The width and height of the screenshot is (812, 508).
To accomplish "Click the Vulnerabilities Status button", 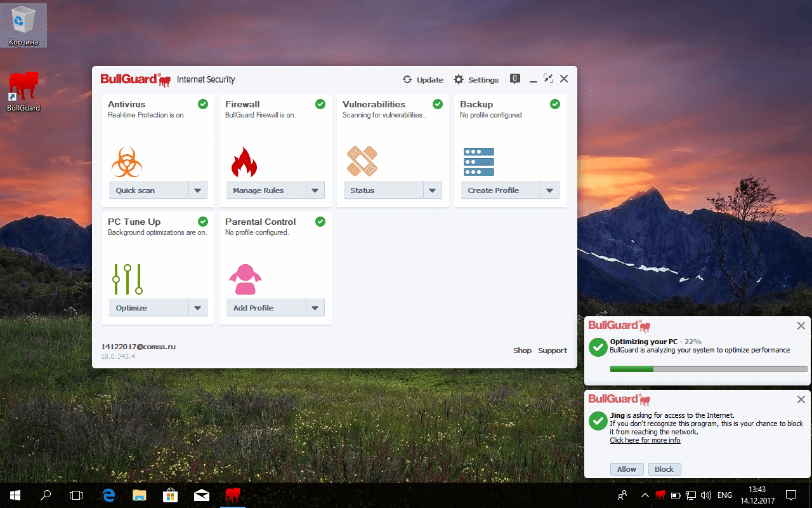I will (384, 190).
